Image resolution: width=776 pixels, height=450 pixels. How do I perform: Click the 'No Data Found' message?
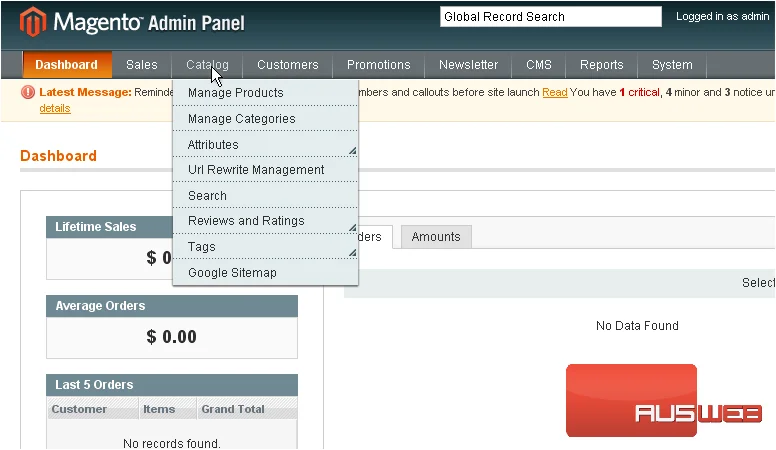[637, 326]
